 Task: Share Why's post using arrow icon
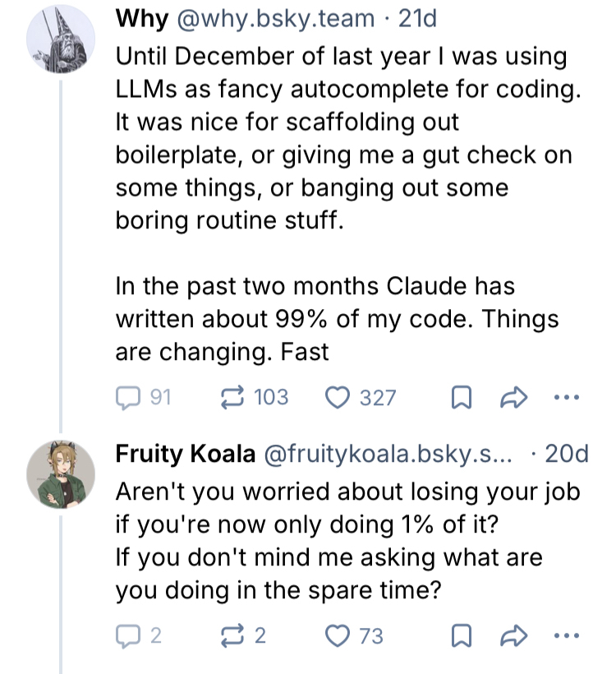pyautogui.click(x=513, y=398)
